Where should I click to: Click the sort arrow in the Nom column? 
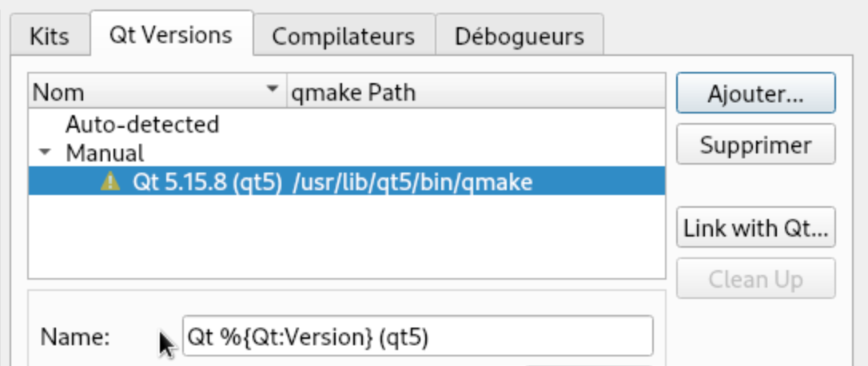click(x=274, y=90)
